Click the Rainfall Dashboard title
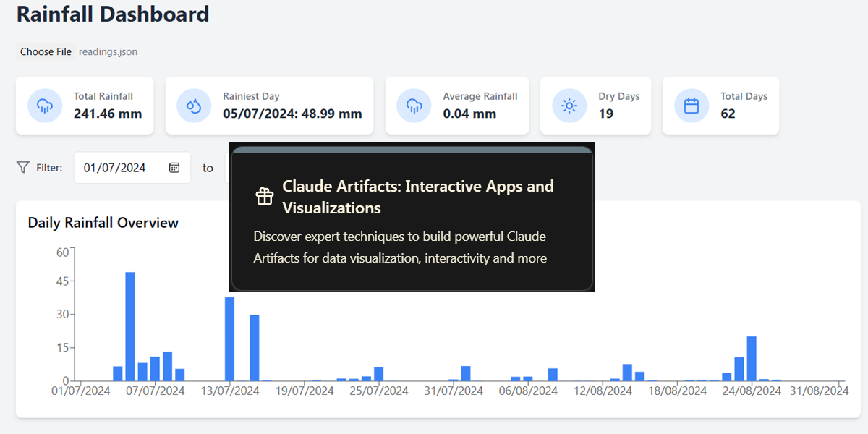The image size is (868, 434). coord(112,14)
